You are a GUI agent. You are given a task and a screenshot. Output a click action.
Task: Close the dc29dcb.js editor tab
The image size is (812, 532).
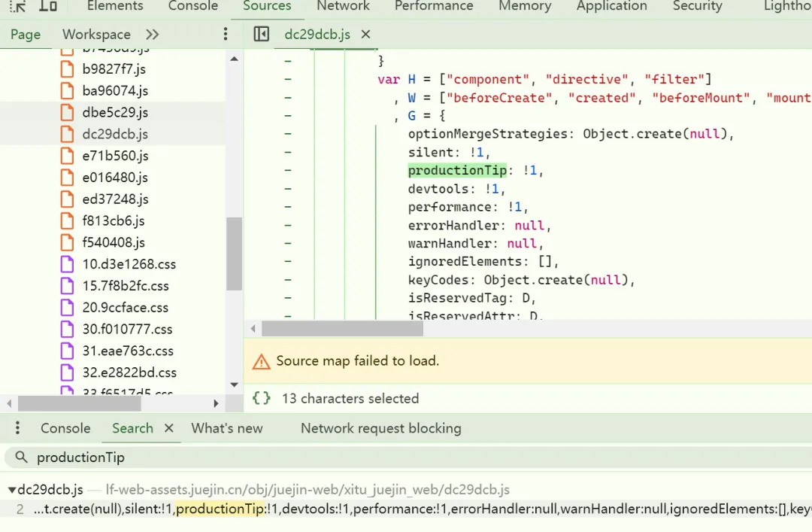(366, 34)
